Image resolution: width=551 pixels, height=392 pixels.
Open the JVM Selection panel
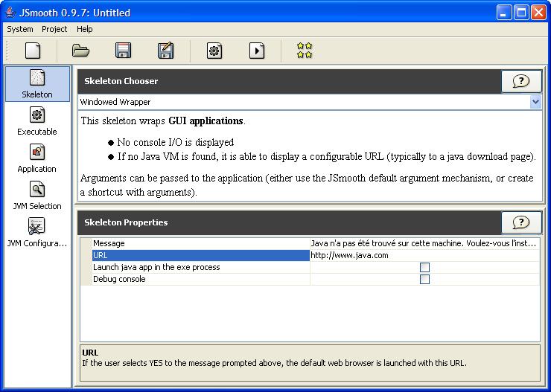(37, 195)
